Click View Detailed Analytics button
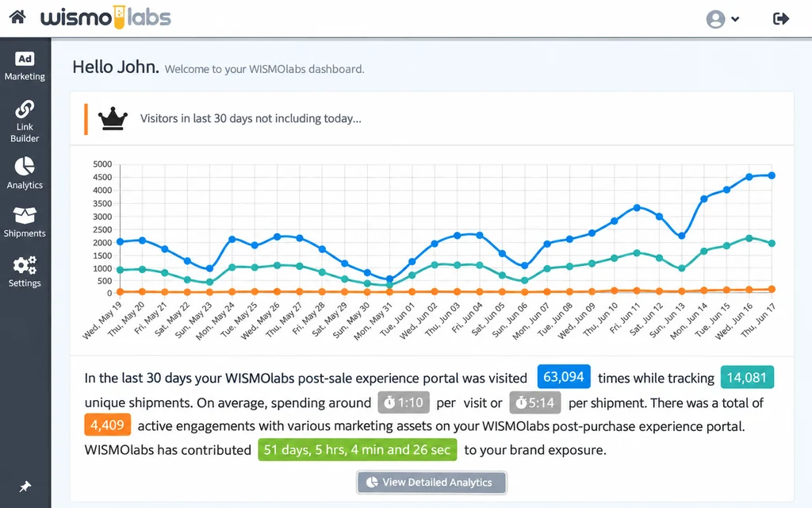Image resolution: width=812 pixels, height=508 pixels. point(431,482)
